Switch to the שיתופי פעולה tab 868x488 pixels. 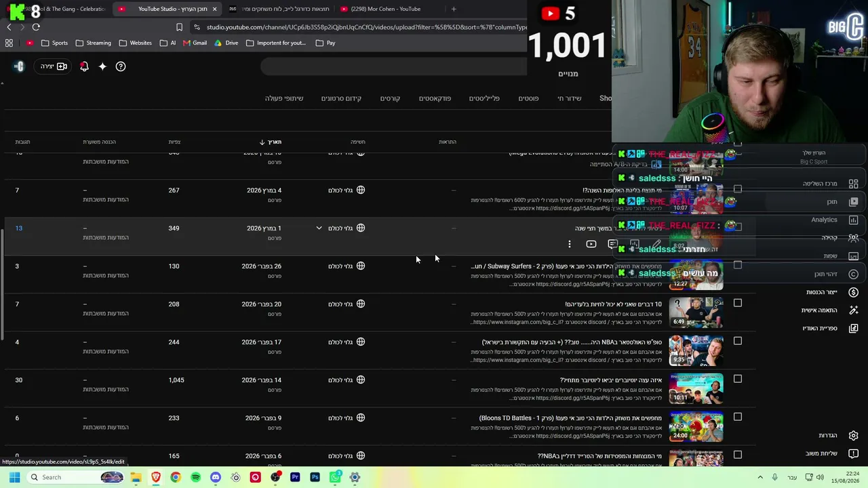(x=284, y=98)
